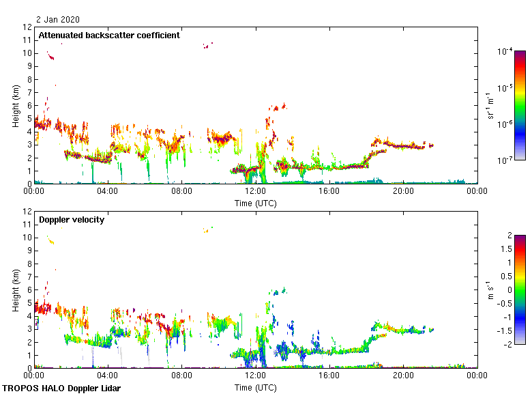This screenshot has width=532, height=396.
Task: Click the 10⁻⁷ label on backscatter colorbar
Action: click(x=505, y=160)
